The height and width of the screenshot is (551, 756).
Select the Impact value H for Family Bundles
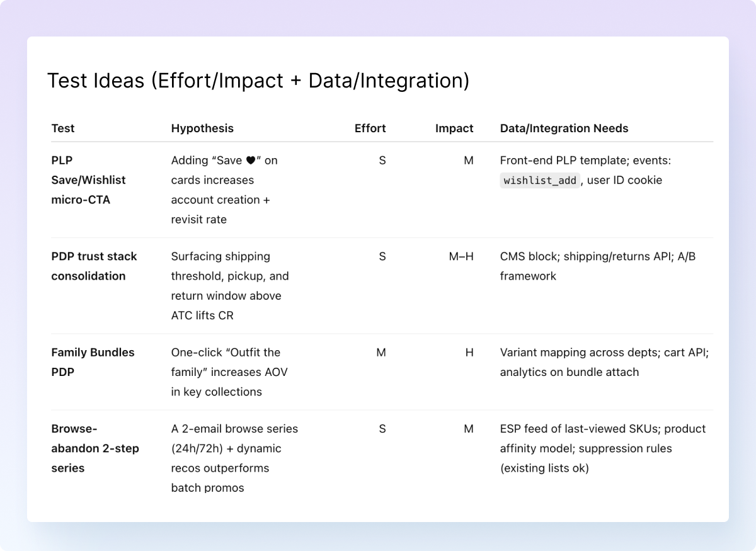point(469,353)
